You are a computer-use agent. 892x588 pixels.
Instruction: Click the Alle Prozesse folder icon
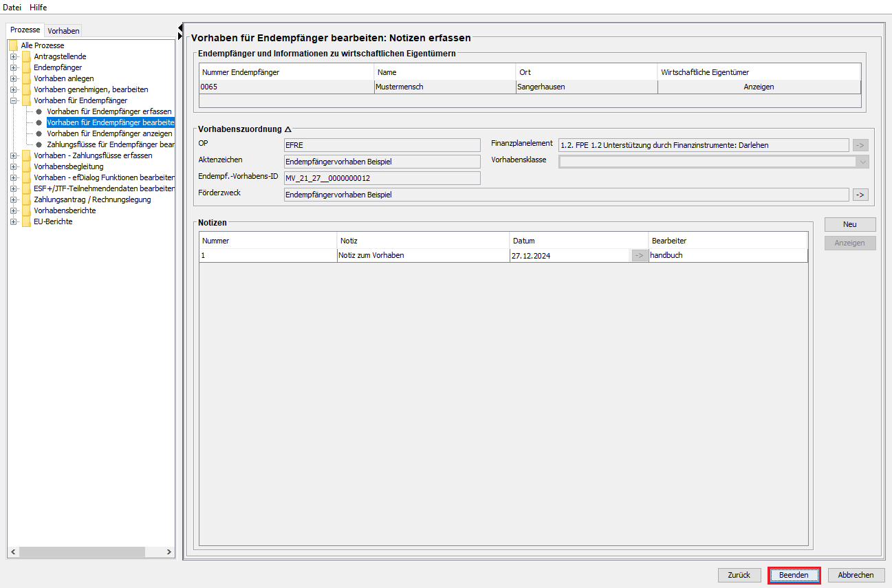(x=13, y=45)
